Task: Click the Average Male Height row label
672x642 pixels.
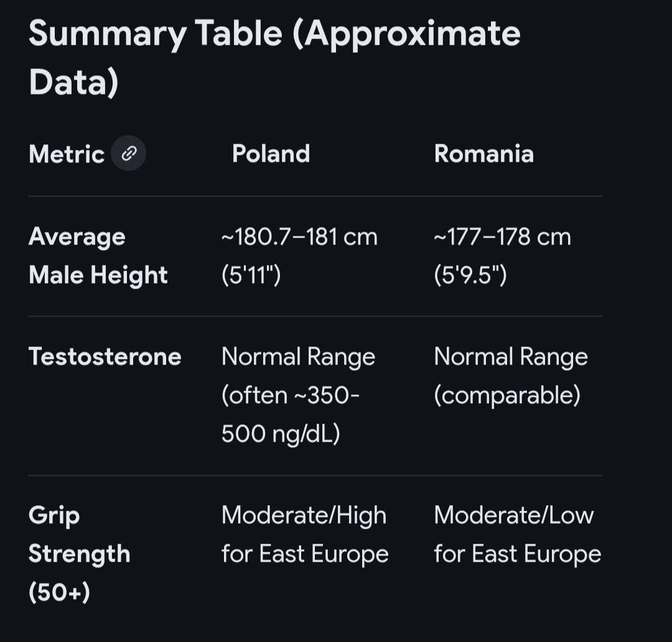Action: [98, 256]
